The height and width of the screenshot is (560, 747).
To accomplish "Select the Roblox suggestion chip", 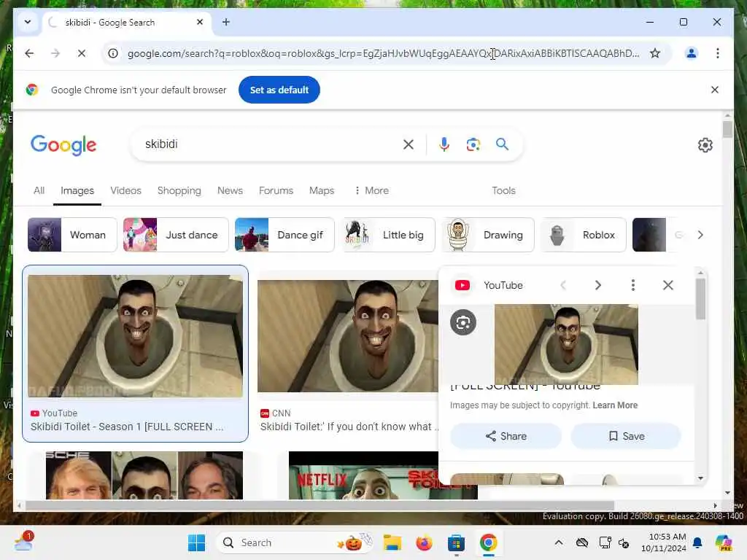I will click(x=583, y=235).
